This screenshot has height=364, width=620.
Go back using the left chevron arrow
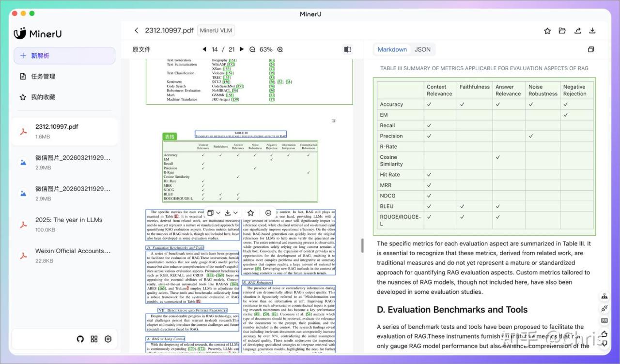coord(136,30)
